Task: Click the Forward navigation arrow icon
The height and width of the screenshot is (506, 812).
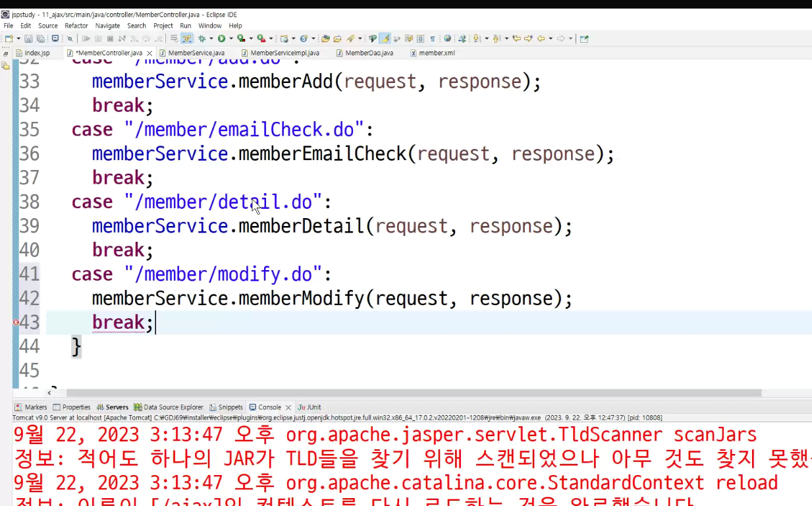Action: coord(560,39)
